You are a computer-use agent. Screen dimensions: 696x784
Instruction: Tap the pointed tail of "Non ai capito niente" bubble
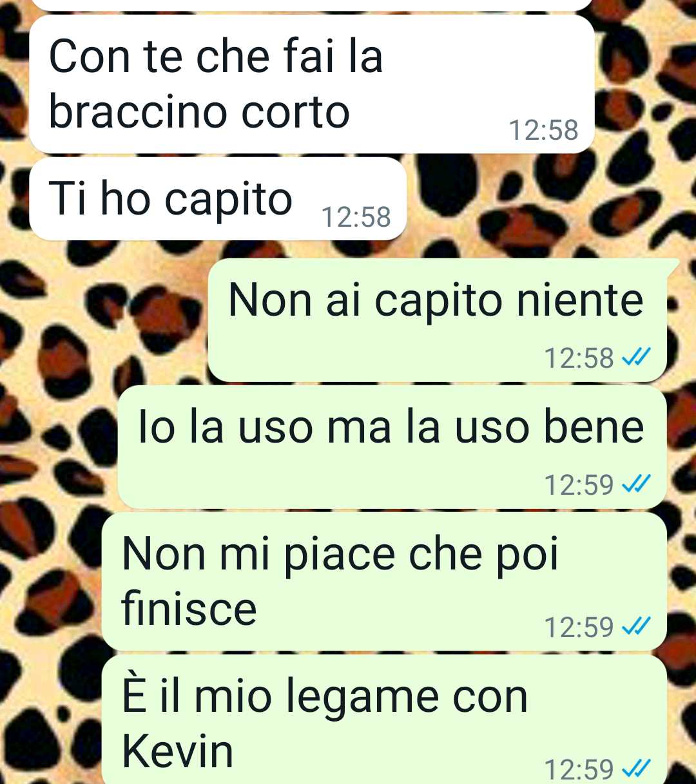point(672,264)
